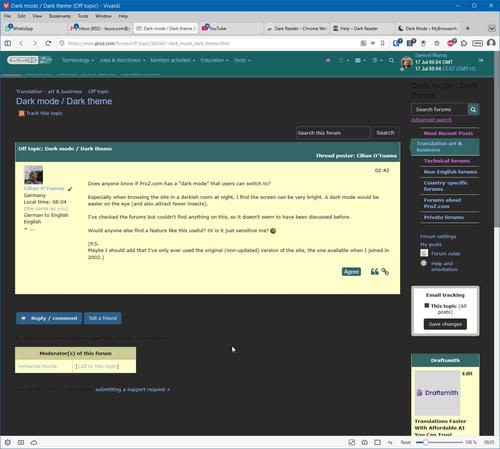Open Vivaldi settings gear in status bar
Image resolution: width=500 pixels, height=449 pixels.
click(x=8, y=442)
